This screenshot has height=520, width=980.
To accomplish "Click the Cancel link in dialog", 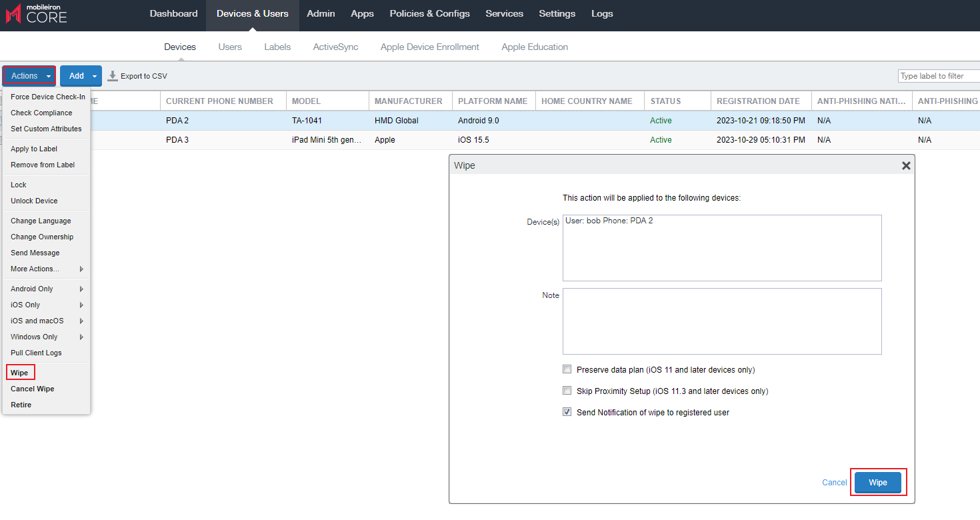I will coord(834,483).
